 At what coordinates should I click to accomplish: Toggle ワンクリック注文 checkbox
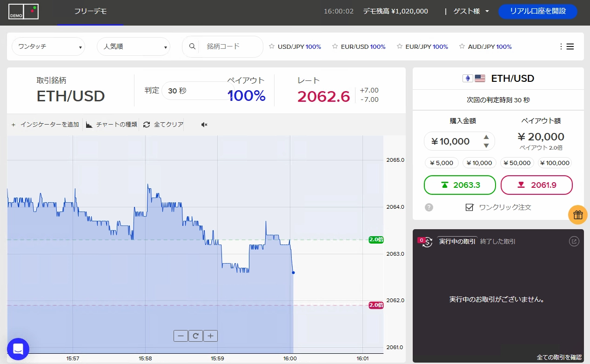coord(469,207)
